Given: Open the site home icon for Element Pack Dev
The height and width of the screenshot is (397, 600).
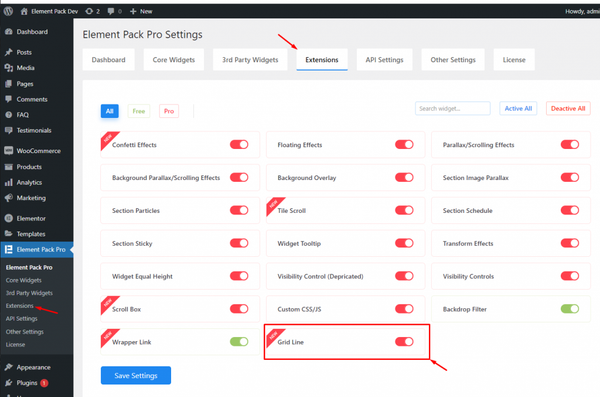Looking at the screenshot, I should (24, 11).
